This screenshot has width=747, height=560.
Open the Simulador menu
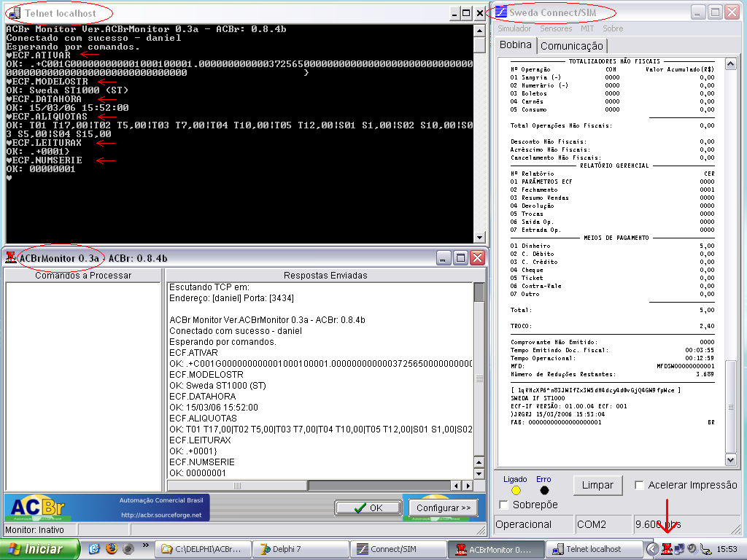pos(514,28)
